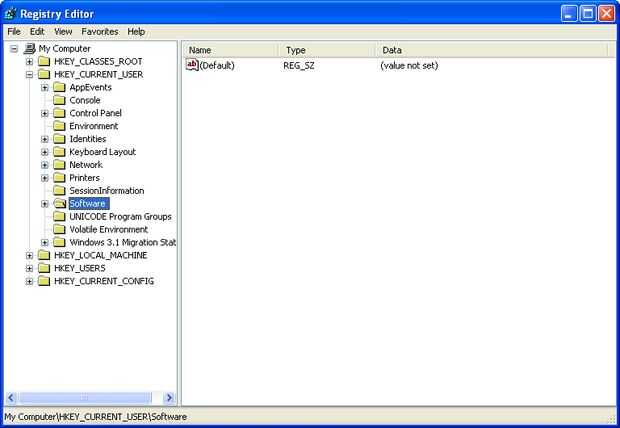Expand HKEY_CURRENT_CONFIG with its plus box
This screenshot has width=620, height=428.
(29, 282)
